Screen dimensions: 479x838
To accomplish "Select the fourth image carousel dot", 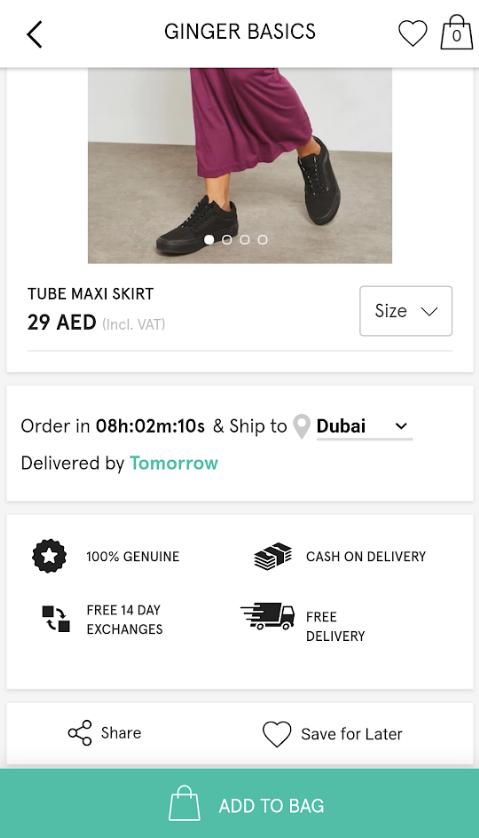I will coord(262,239).
